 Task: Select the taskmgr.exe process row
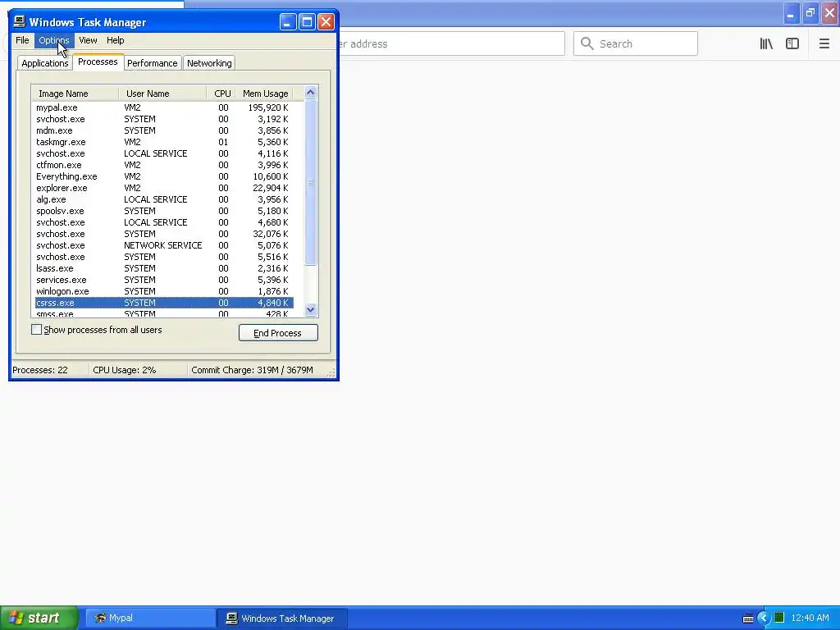pyautogui.click(x=164, y=142)
